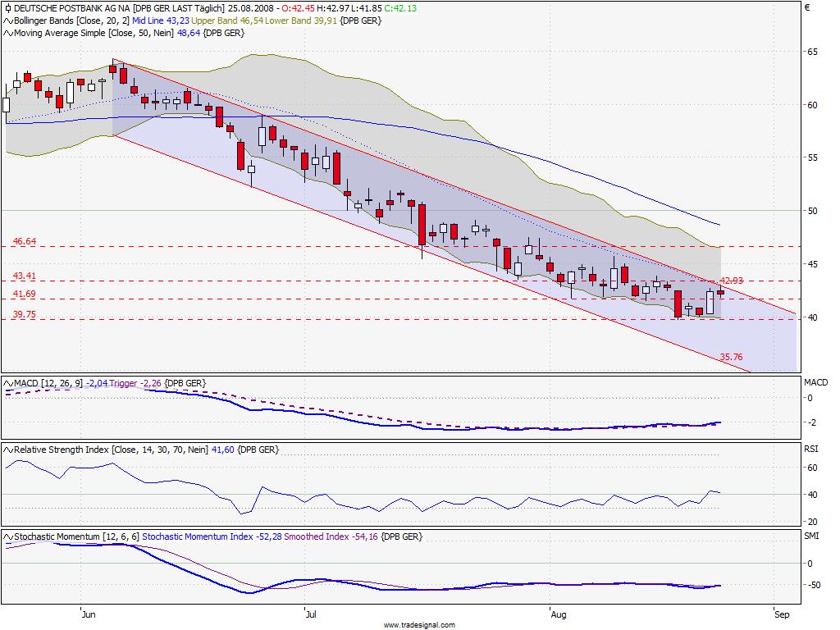The height and width of the screenshot is (630, 840).
Task: Open the www.tradesignal.com link
Action: 419,624
